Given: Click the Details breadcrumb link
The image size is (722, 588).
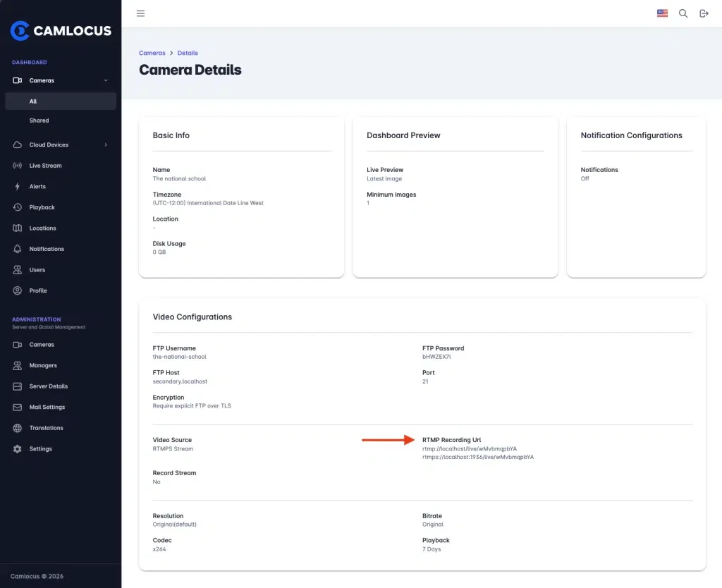Looking at the screenshot, I should tap(188, 53).
